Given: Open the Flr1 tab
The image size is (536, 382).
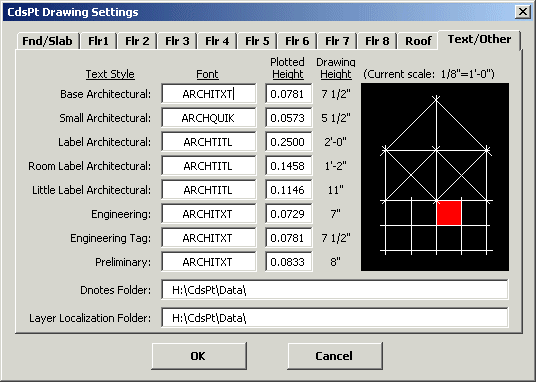Looking at the screenshot, I should pos(98,41).
